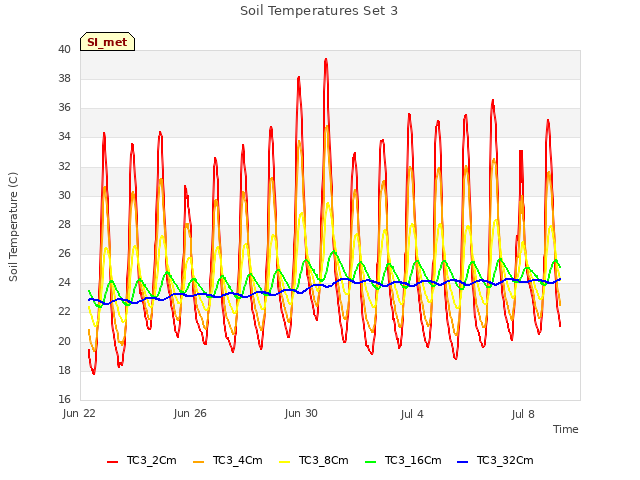
Task: Select the chart title Soil Temperatures Set 3
Action: 319,11
